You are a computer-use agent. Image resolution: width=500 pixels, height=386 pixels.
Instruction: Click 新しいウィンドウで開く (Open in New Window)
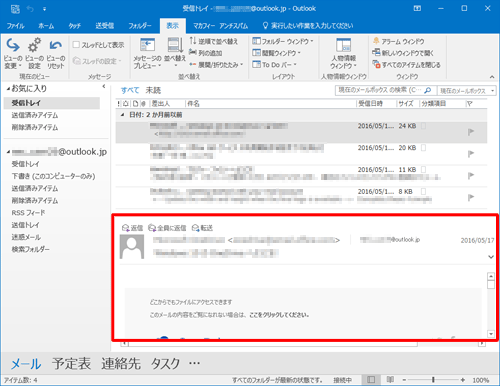403,53
